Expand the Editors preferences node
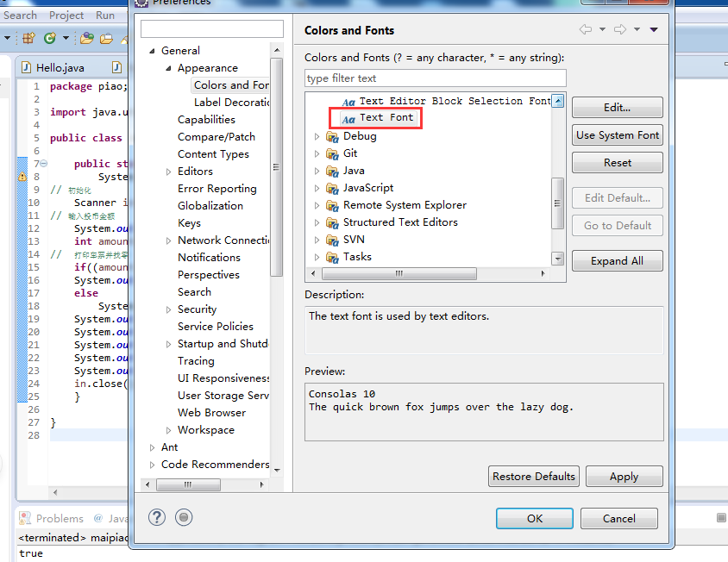This screenshot has height=562, width=728. [x=168, y=172]
